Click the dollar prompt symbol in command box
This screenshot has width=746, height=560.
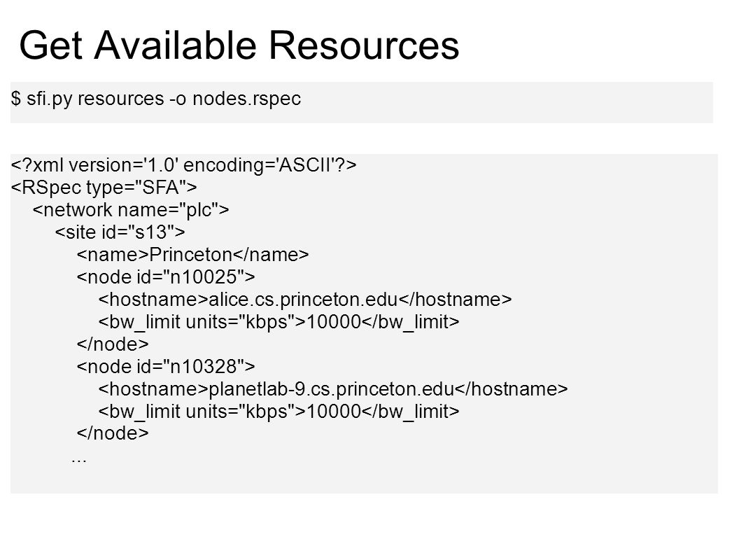coord(16,99)
